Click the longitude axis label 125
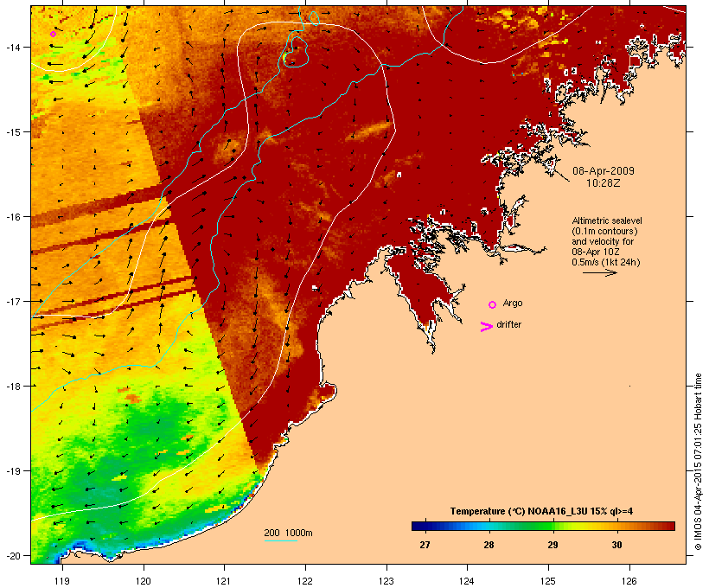The image size is (709, 588). coord(548,581)
